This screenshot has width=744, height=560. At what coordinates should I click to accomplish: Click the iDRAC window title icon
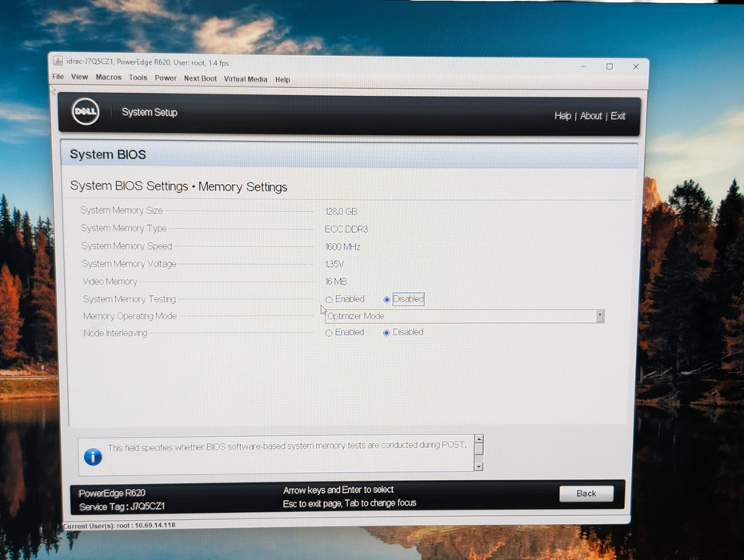pyautogui.click(x=58, y=61)
